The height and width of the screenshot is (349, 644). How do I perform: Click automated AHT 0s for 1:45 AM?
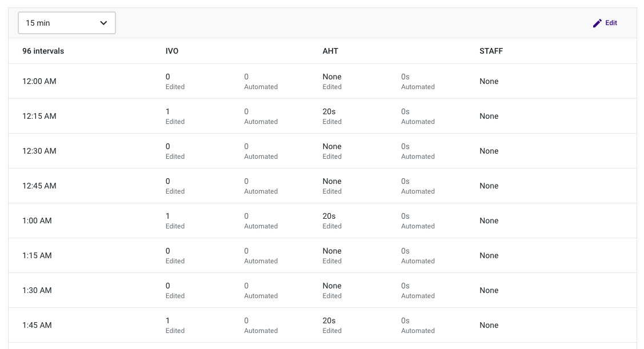[405, 321]
